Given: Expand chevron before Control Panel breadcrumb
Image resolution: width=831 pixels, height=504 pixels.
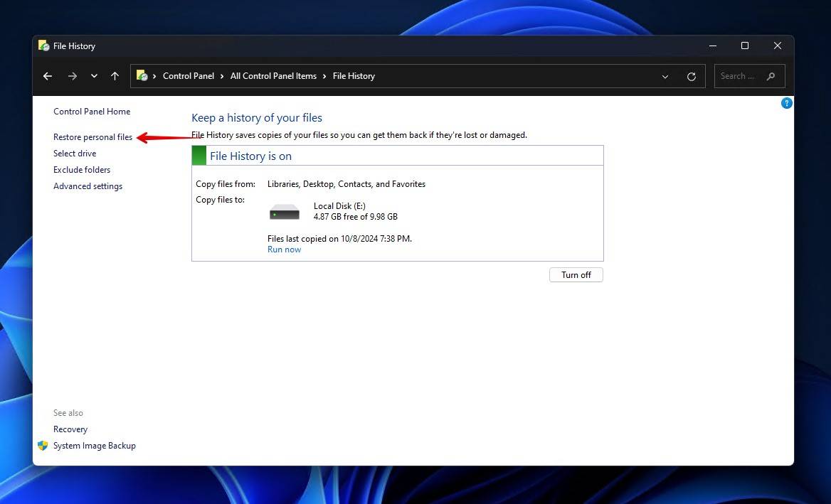Looking at the screenshot, I should point(154,76).
